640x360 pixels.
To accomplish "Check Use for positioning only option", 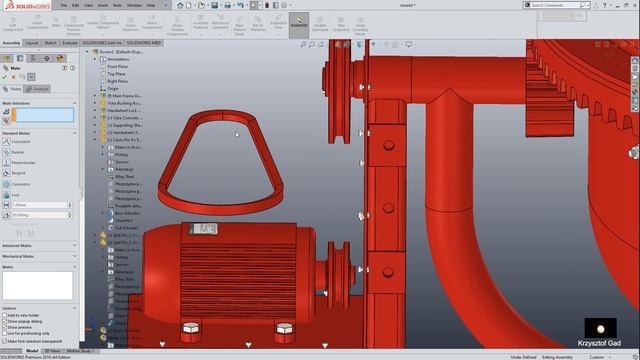I will [x=4, y=333].
